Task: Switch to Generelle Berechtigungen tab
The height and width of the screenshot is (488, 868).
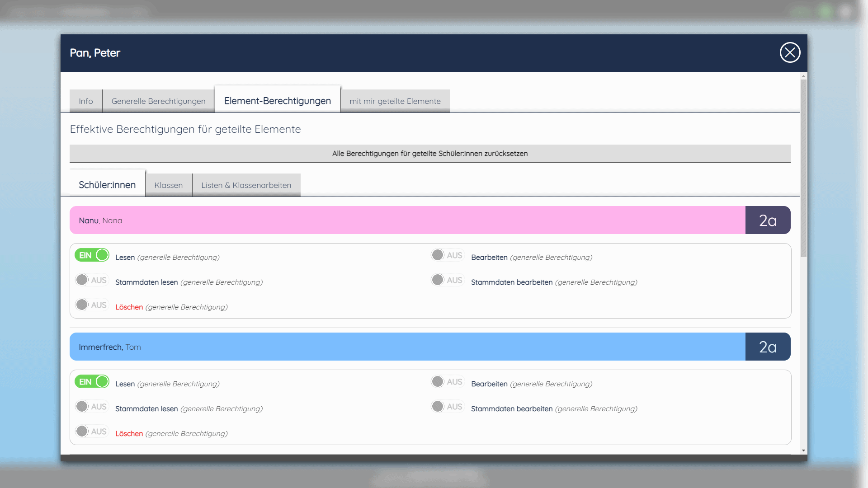Action: pyautogui.click(x=158, y=101)
